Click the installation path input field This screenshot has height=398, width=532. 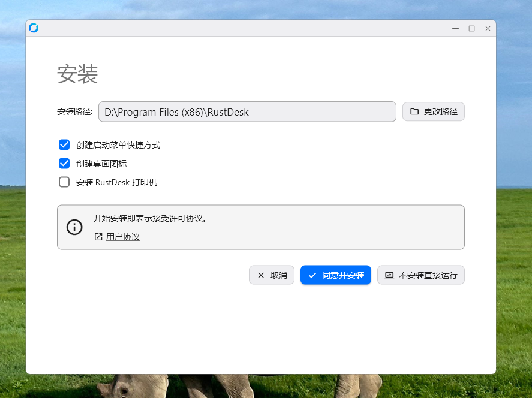point(247,111)
